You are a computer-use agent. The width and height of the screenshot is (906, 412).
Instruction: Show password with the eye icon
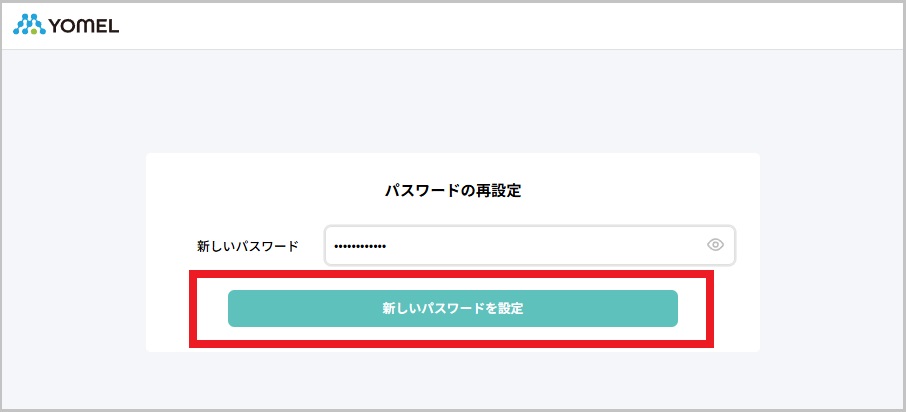[x=715, y=245]
